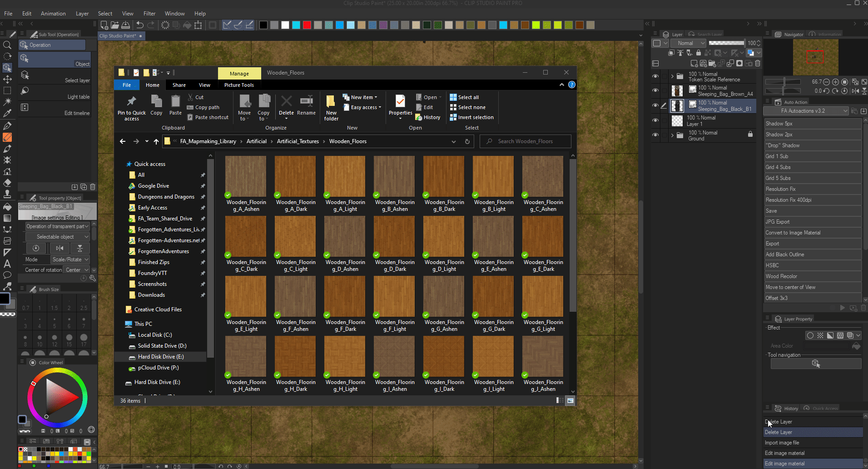The height and width of the screenshot is (469, 868).
Task: Open the blue File tab in Explorer
Action: (127, 85)
